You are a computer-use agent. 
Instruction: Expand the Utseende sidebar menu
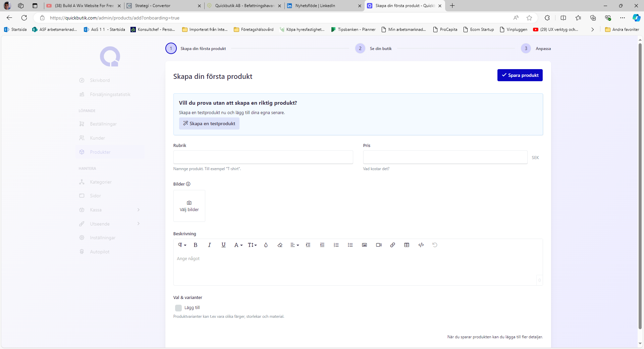[139, 224]
